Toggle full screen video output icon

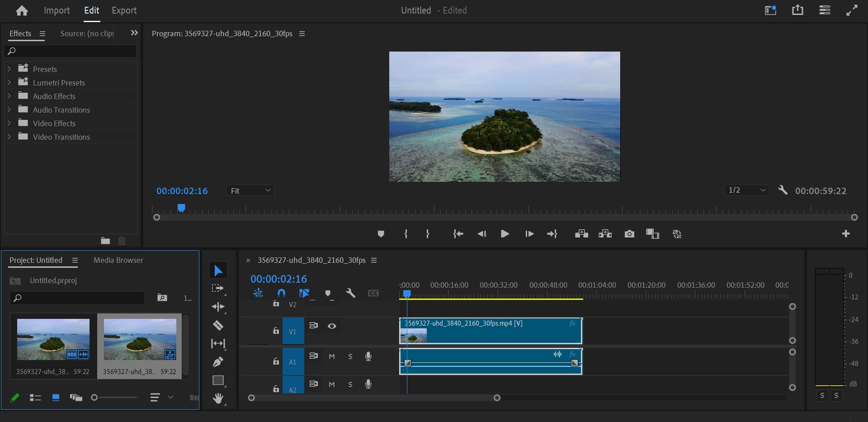coord(852,10)
